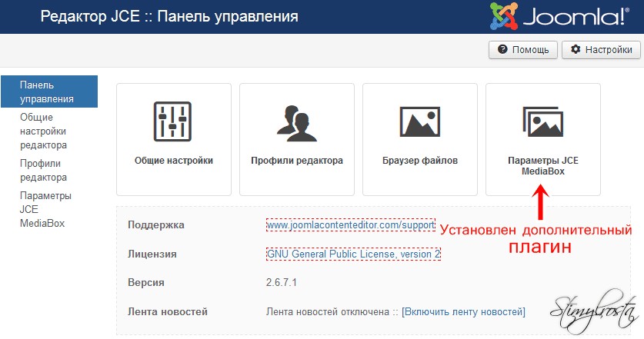Click the Браузер файлов card label
This screenshot has width=644, height=339.
420,161
